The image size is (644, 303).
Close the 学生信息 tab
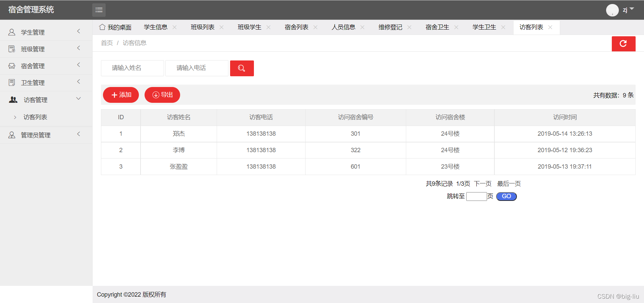[x=175, y=27]
